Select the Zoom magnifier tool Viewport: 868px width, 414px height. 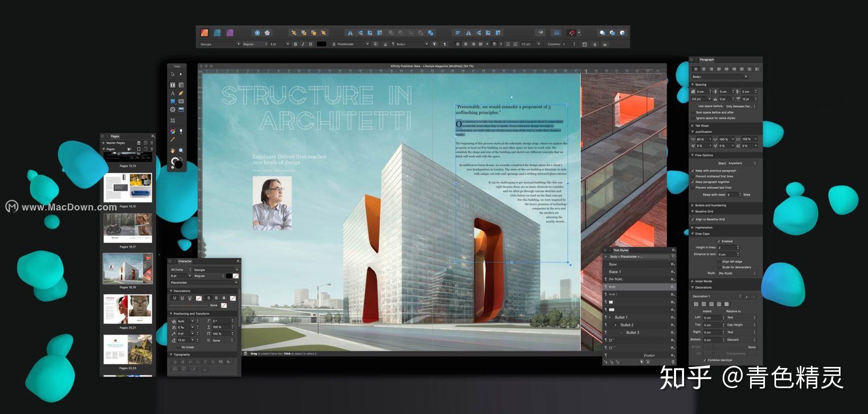click(181, 151)
